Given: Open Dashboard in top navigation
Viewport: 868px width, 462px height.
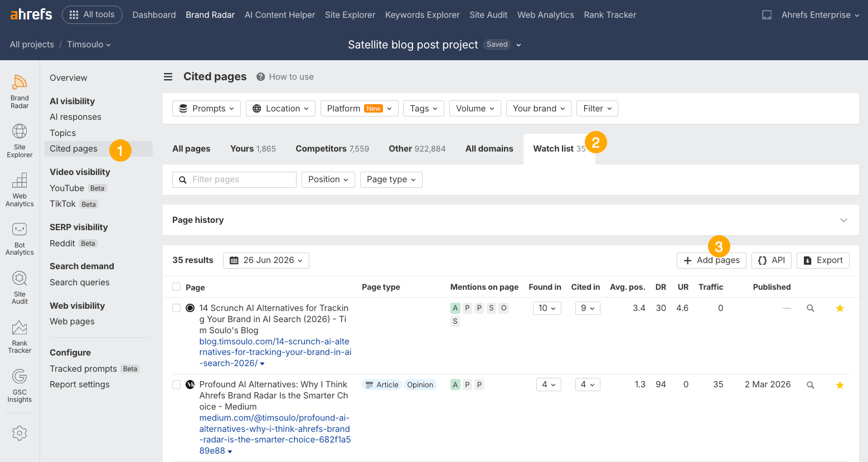Looking at the screenshot, I should point(154,15).
